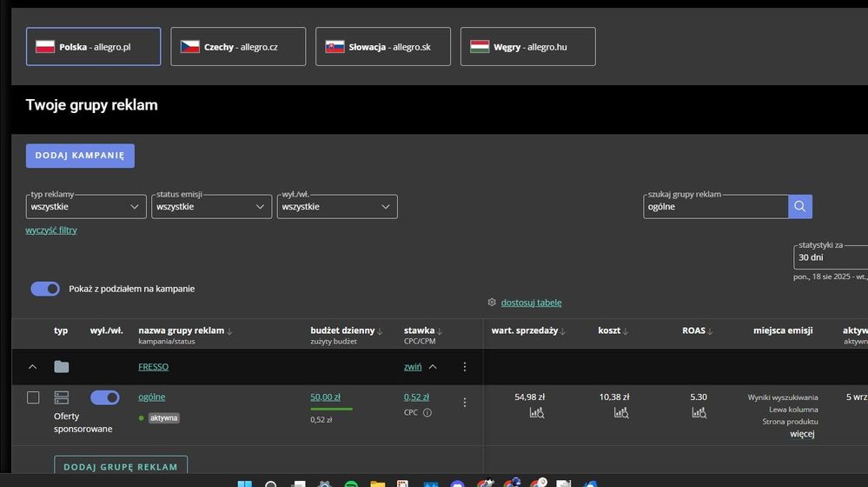Click the green budget usage progress bar
This screenshot has height=487, width=868.
click(332, 409)
